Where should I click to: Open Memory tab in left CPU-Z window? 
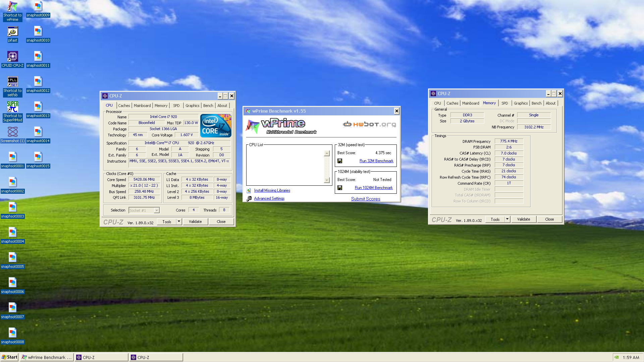pyautogui.click(x=161, y=106)
